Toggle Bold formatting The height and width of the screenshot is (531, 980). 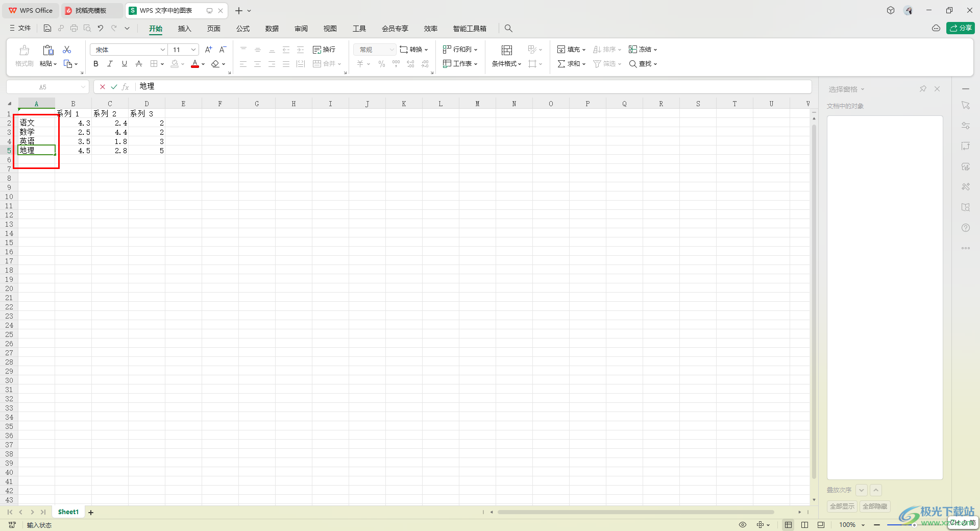(x=96, y=64)
